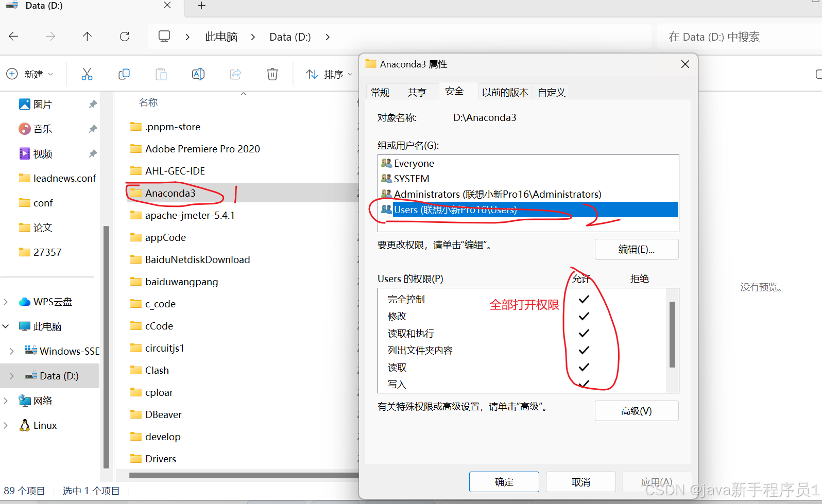
Task: Click 高级(V) button
Action: click(637, 411)
